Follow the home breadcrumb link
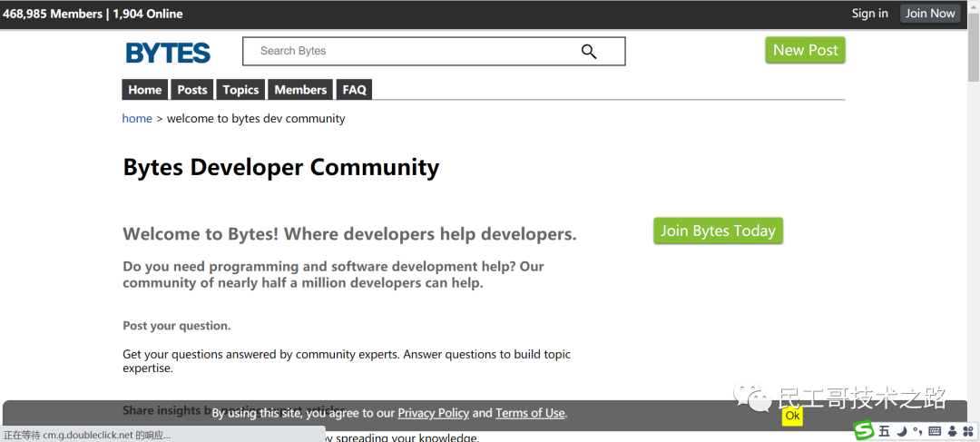This screenshot has height=442, width=980. pyautogui.click(x=137, y=118)
